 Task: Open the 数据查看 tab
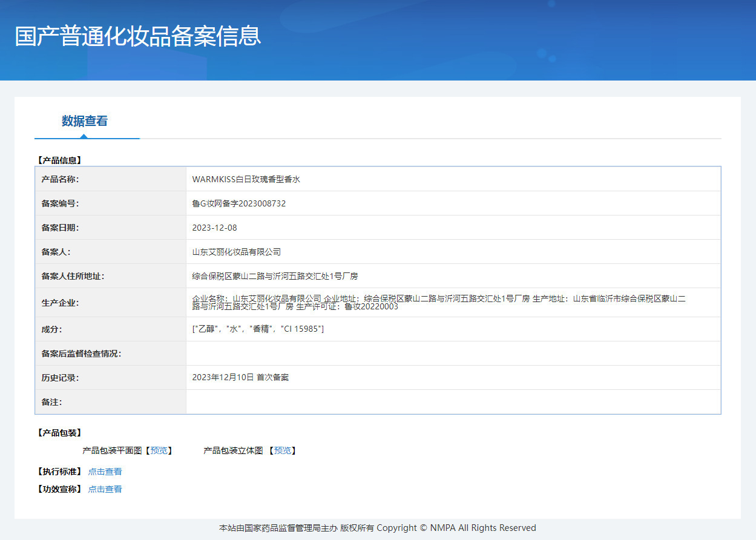click(85, 121)
